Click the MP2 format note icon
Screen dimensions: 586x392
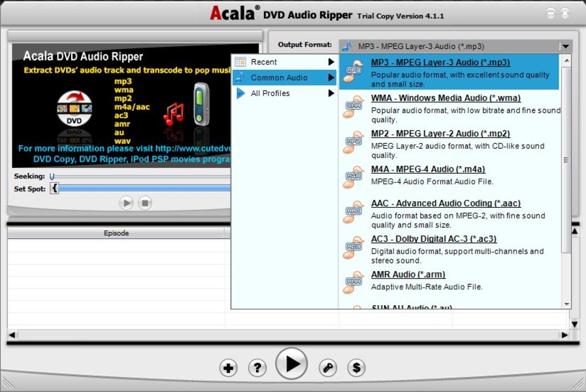pyautogui.click(x=353, y=142)
